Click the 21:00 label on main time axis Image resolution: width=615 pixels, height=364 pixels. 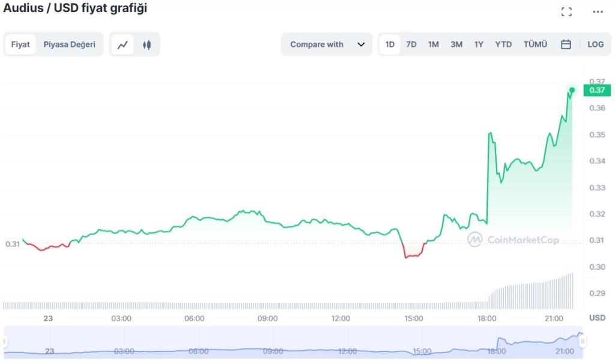pyautogui.click(x=554, y=318)
